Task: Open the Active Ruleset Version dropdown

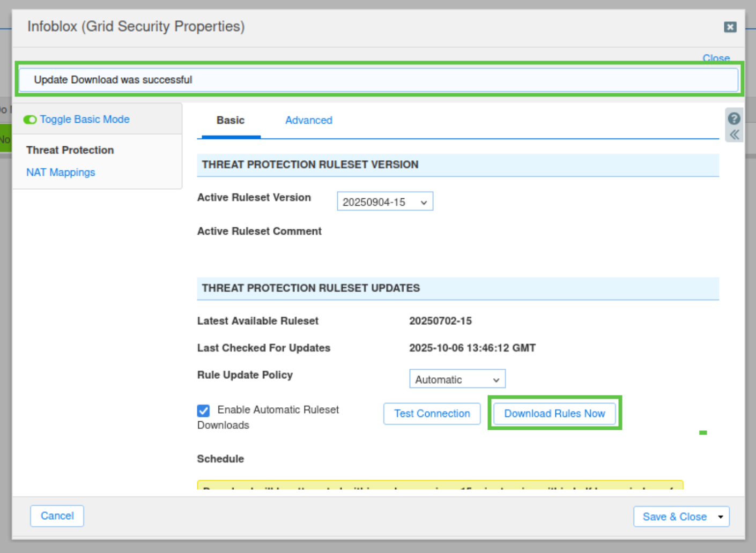Action: point(384,202)
